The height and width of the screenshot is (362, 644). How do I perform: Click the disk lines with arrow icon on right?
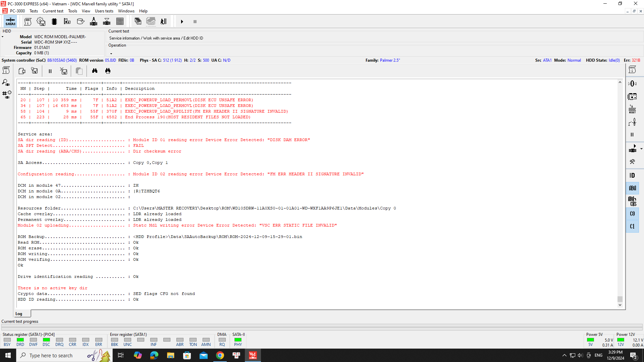(633, 148)
